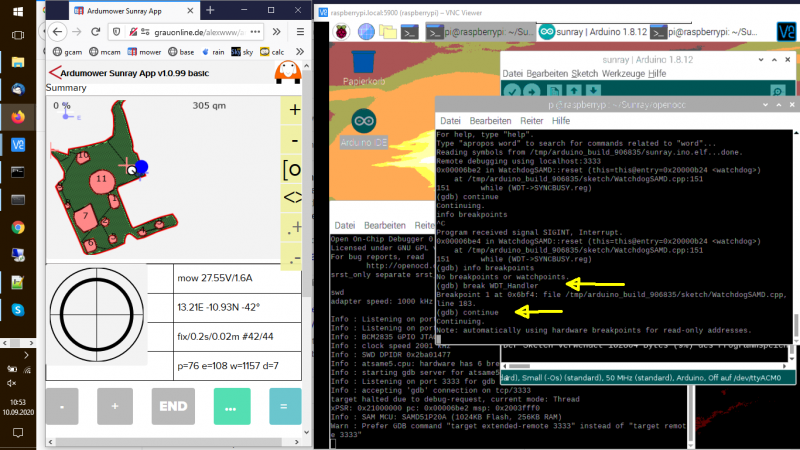Open the Firefox hamburger menu
This screenshot has height=450, width=800.
click(300, 32)
